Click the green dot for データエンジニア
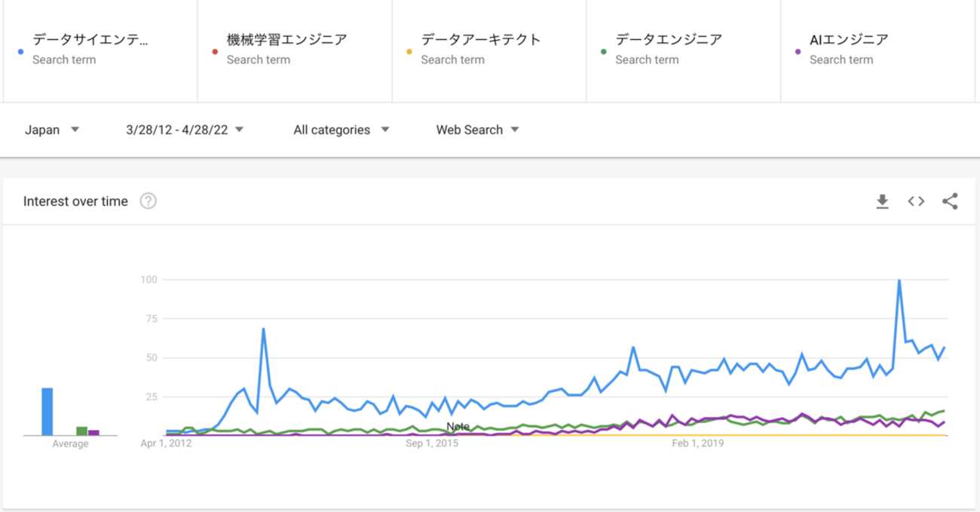980x512 pixels. pos(604,52)
